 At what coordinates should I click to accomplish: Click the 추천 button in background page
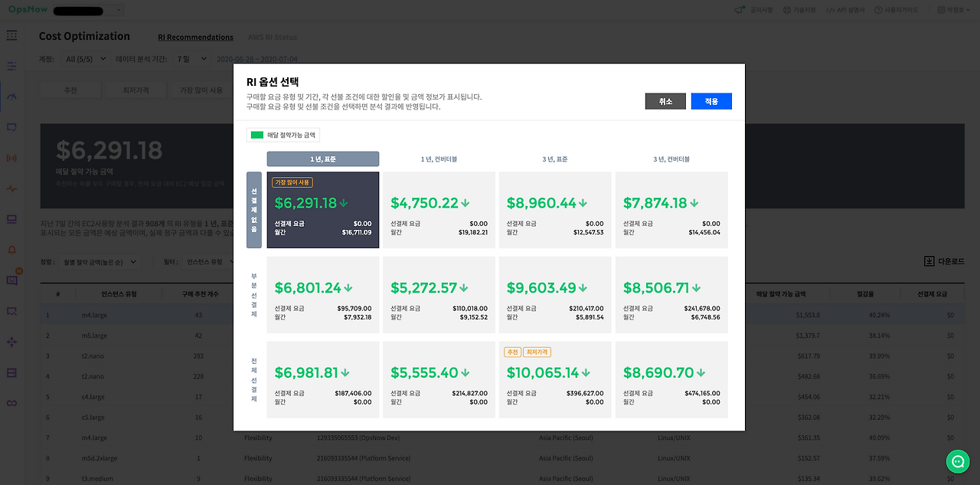70,90
